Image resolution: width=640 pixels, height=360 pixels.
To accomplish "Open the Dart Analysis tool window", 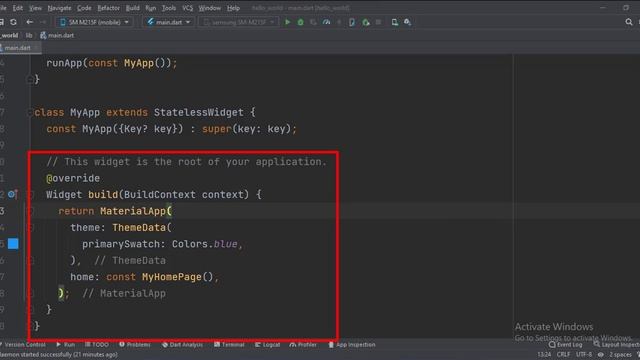I will pyautogui.click(x=182, y=345).
